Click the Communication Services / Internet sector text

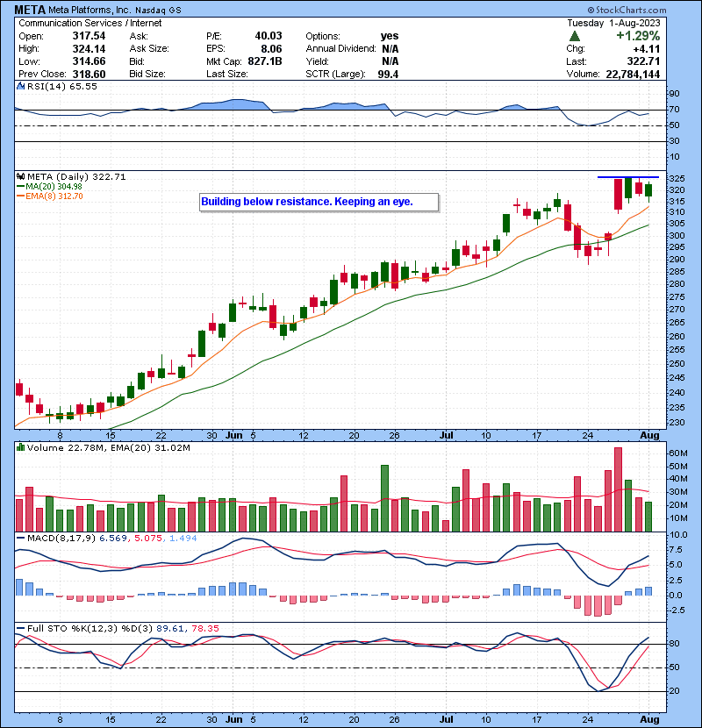(x=90, y=23)
